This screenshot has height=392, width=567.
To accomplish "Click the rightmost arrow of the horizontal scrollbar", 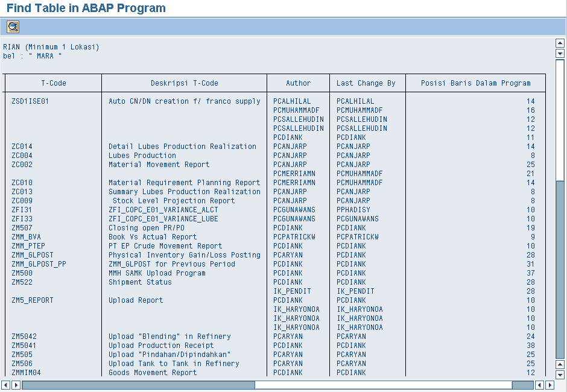I will 550,385.
